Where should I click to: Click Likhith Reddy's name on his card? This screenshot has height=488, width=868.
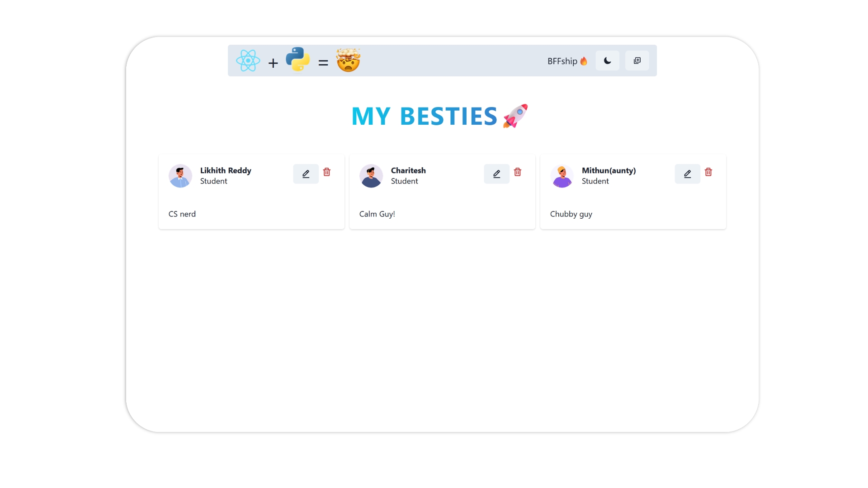click(226, 171)
